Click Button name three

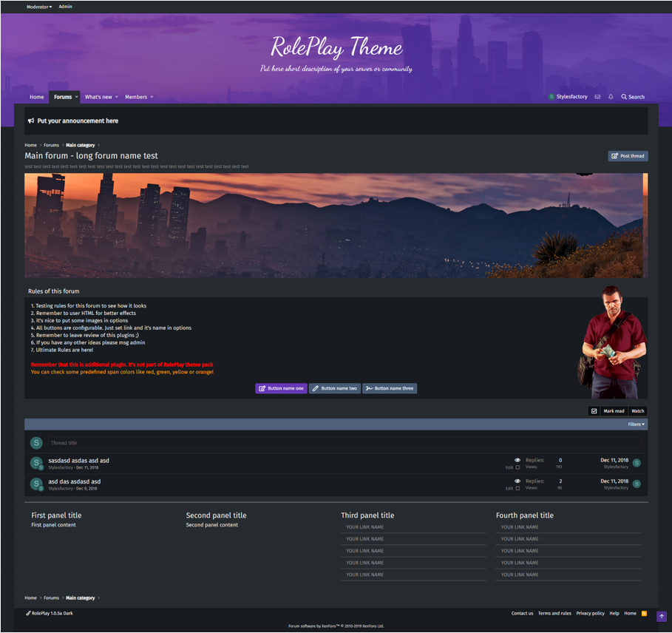(x=390, y=388)
